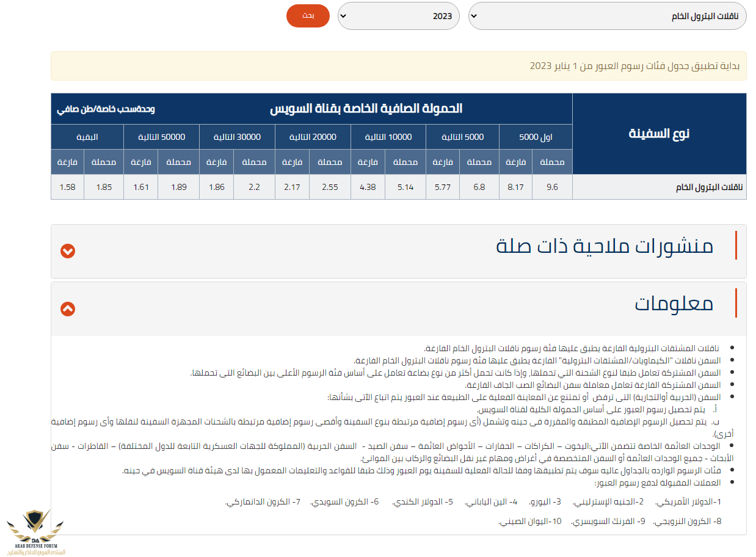Click the 1.85 table cell
Screen dimensions: 756x557
[104, 187]
